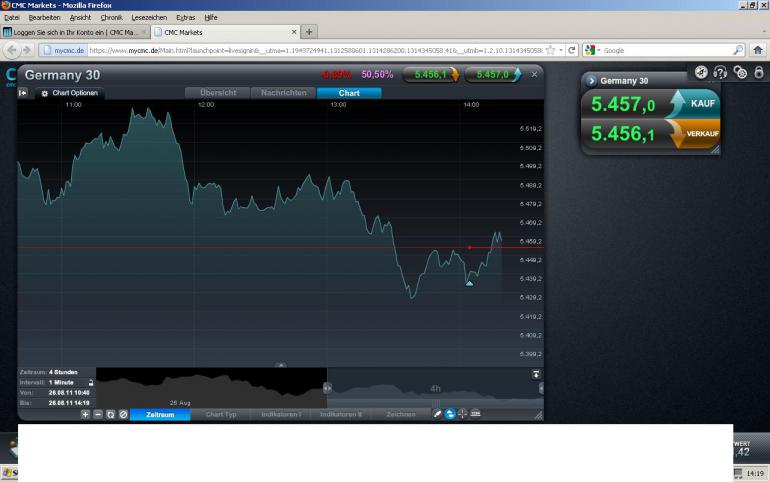Expand the Chart Optionen menu
The image size is (770, 482).
70,93
